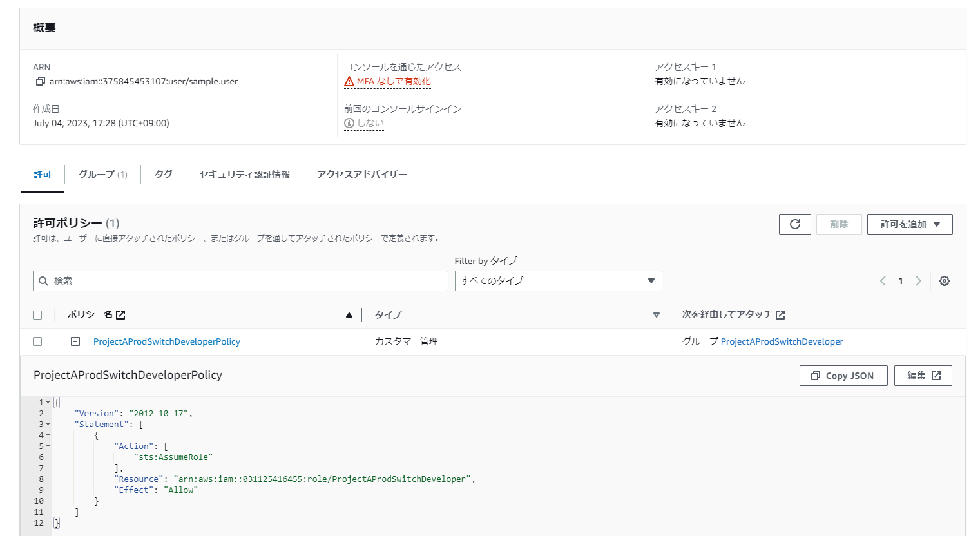The height and width of the screenshot is (536, 980).
Task: Copy the user ARN with the copy icon
Action: pos(40,81)
